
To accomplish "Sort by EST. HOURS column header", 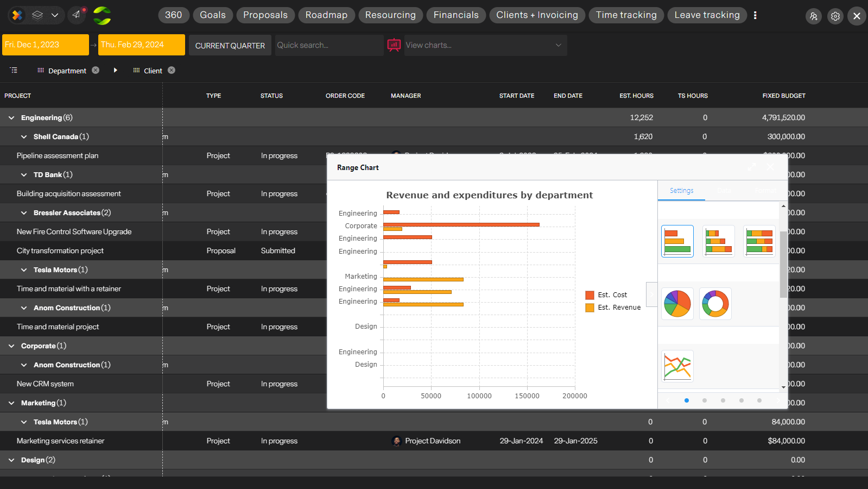I will [636, 96].
